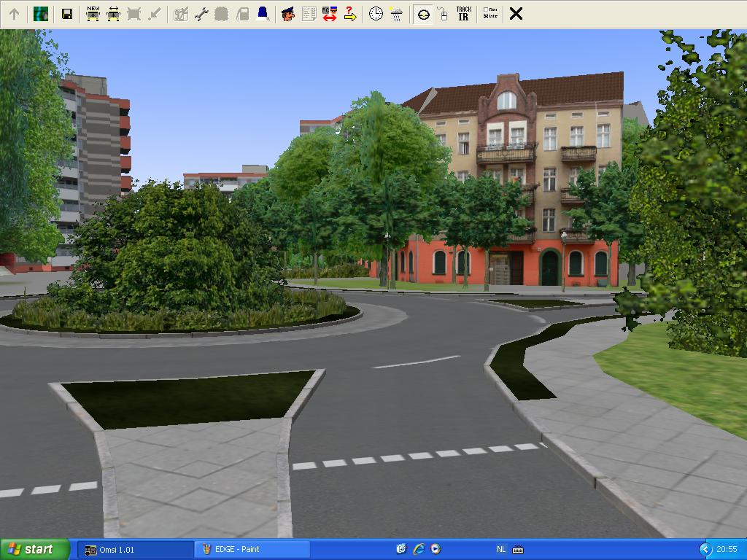
Task: Toggle the TrackIR button
Action: coord(463,13)
